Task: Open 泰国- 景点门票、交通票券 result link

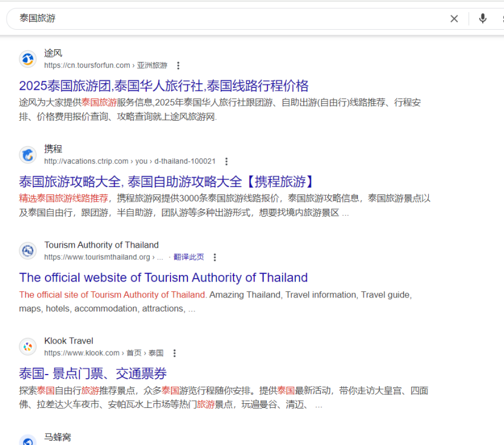Action: [x=93, y=373]
